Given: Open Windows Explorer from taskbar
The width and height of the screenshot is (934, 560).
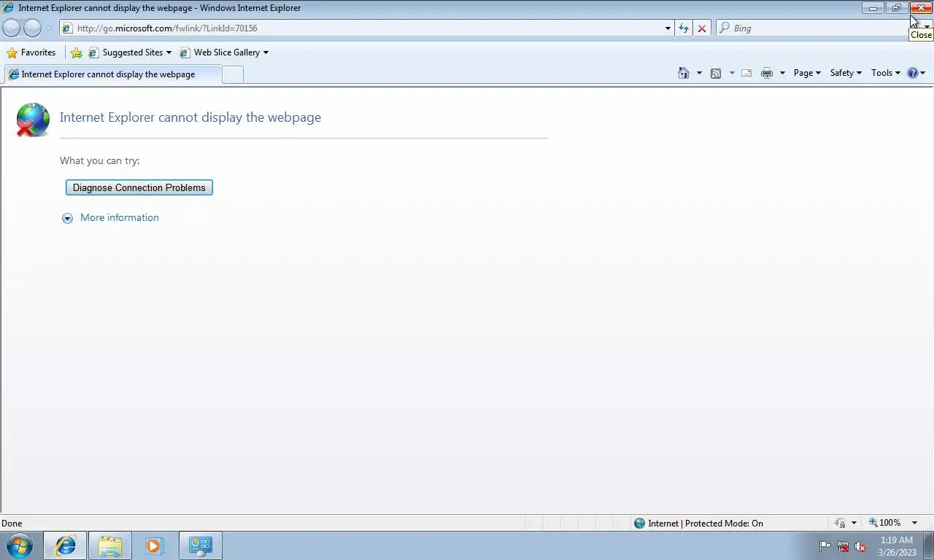Looking at the screenshot, I should pyautogui.click(x=110, y=545).
